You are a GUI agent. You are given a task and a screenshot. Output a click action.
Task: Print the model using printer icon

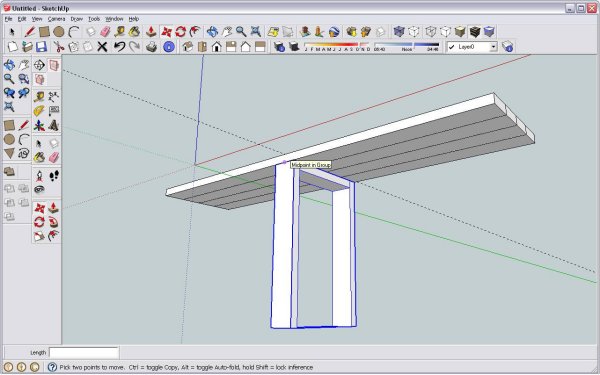[x=152, y=47]
